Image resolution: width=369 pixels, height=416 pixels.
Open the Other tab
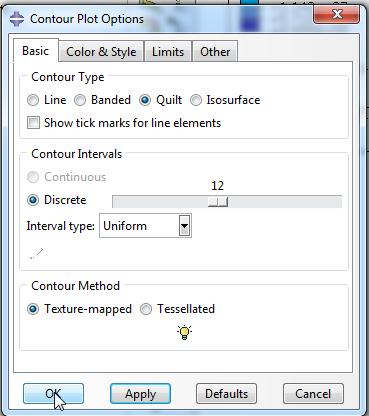[x=215, y=52]
